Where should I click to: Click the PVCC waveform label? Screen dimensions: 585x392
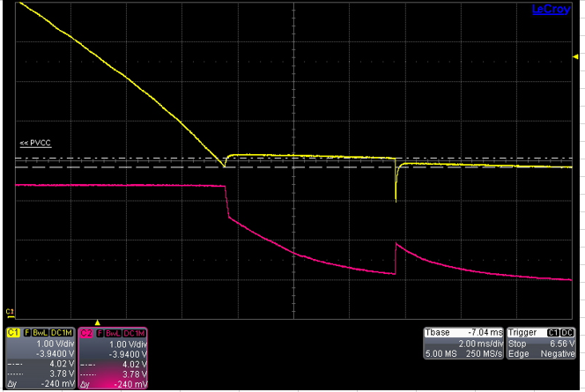click(35, 143)
